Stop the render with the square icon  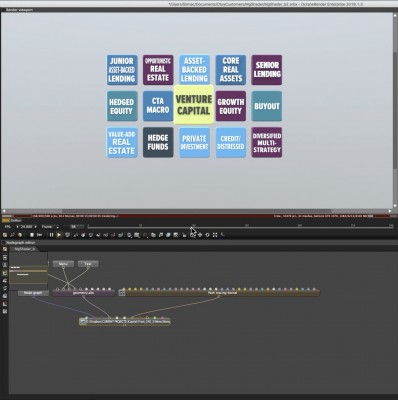[x=32, y=235]
